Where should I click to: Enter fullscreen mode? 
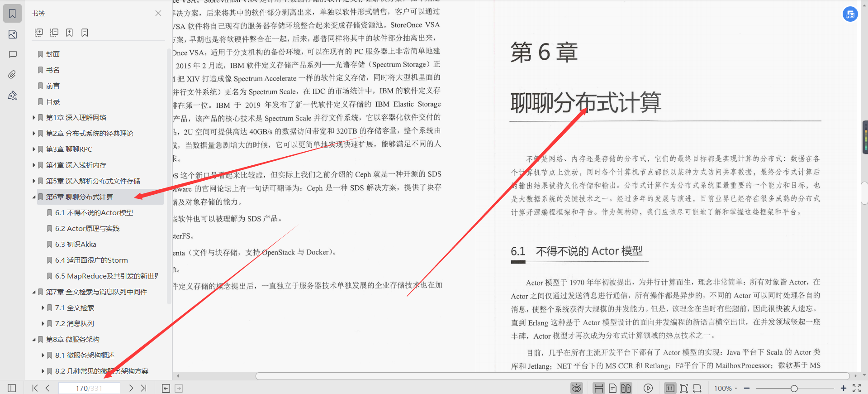857,388
